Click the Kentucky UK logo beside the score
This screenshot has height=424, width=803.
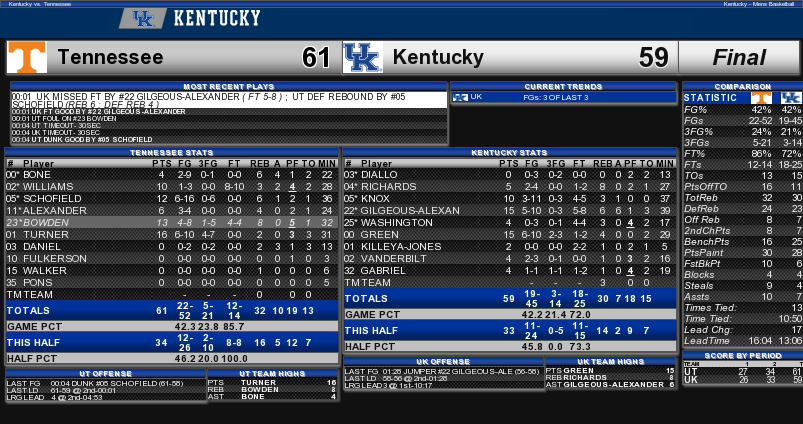point(362,57)
